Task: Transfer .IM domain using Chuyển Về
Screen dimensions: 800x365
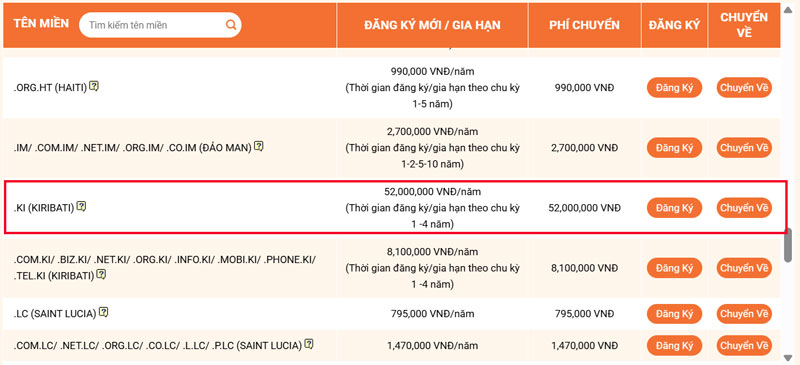Action: click(744, 148)
